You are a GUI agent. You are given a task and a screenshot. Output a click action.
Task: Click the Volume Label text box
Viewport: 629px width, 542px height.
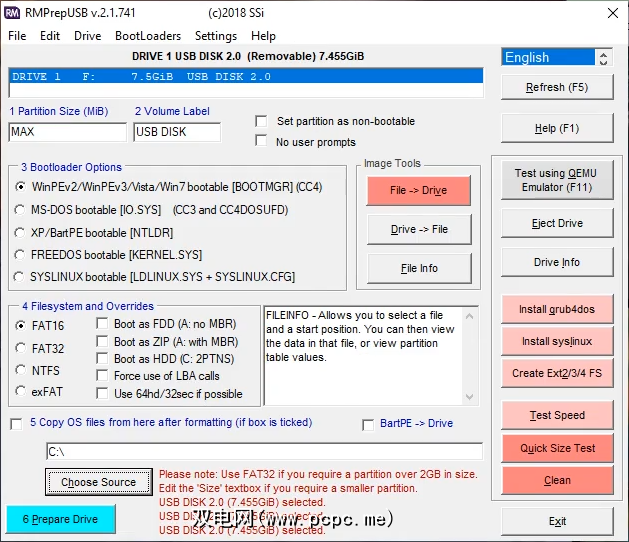[177, 132]
